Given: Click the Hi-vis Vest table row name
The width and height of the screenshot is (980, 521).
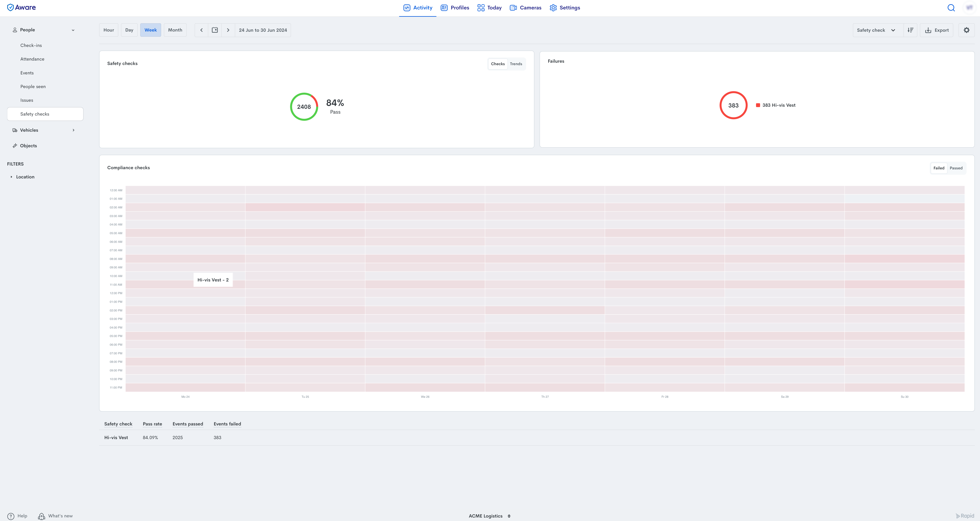Looking at the screenshot, I should (116, 438).
